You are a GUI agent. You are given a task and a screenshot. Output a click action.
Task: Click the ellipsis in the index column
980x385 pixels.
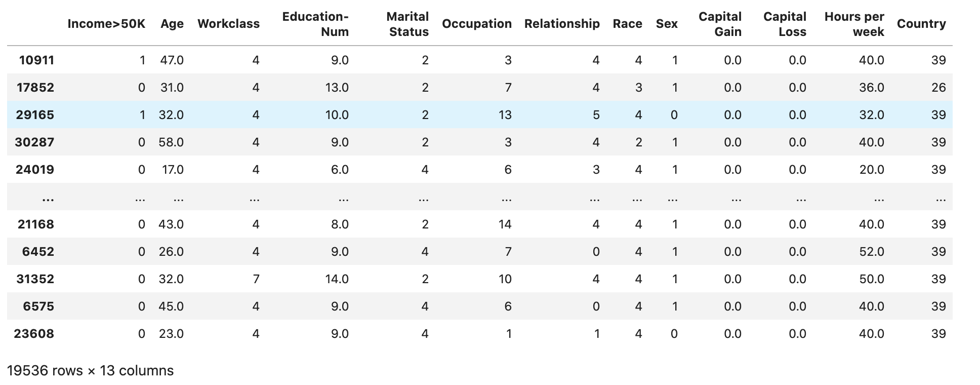[48, 198]
